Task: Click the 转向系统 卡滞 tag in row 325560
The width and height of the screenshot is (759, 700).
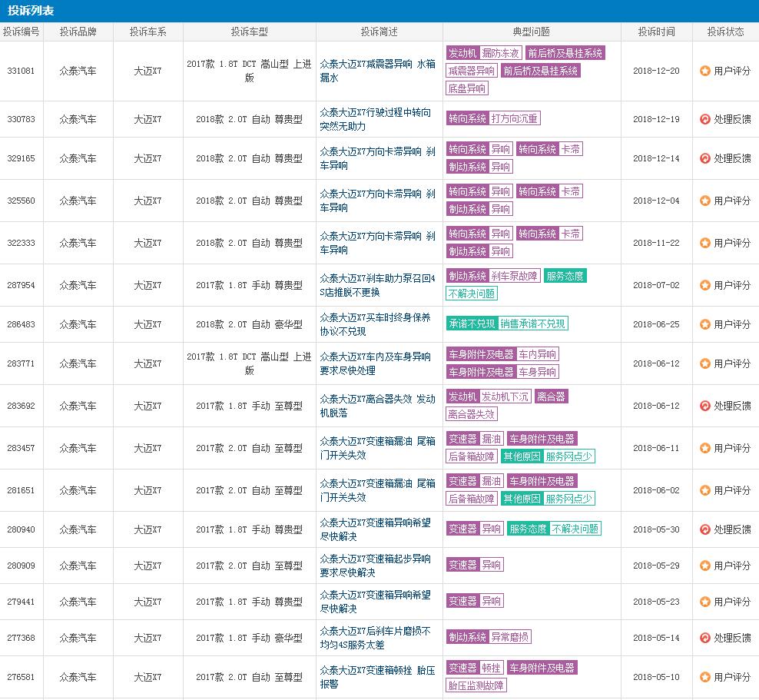Action: pos(549,191)
